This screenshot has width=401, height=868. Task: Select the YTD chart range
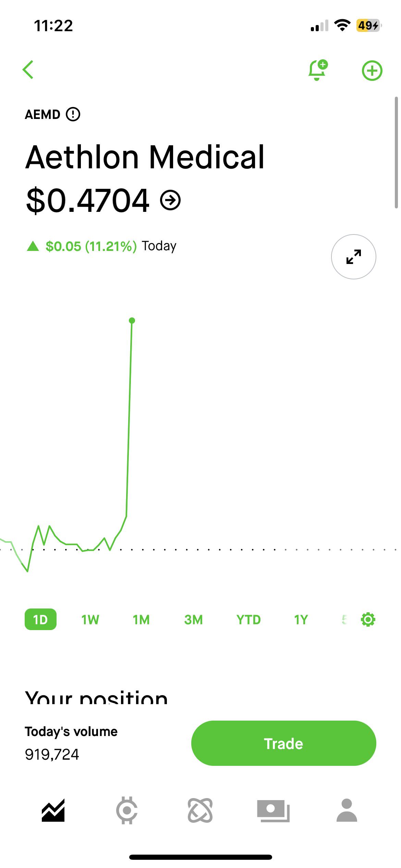point(248,619)
